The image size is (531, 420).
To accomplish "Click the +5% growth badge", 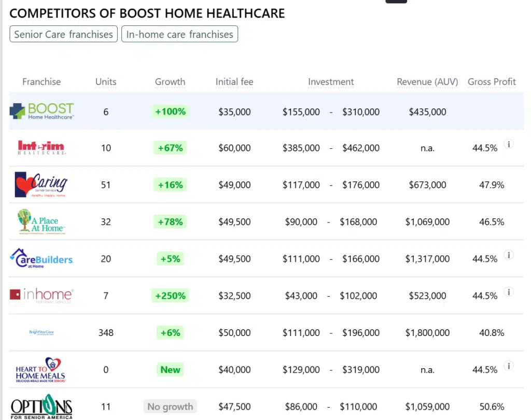I will point(170,259).
